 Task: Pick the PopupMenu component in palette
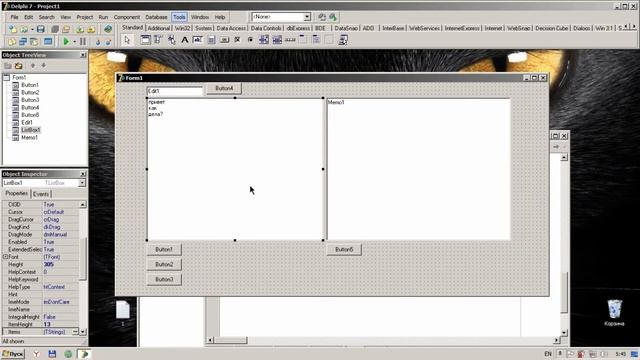click(x=171, y=40)
